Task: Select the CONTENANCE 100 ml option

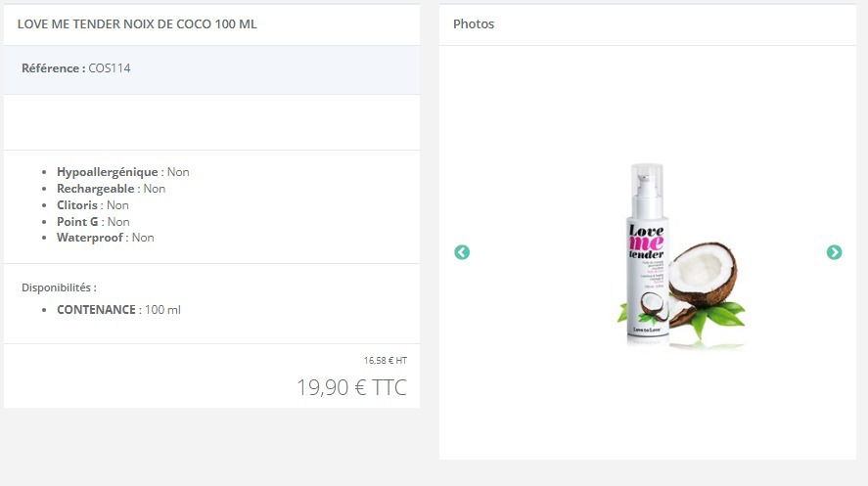Action: (118, 310)
